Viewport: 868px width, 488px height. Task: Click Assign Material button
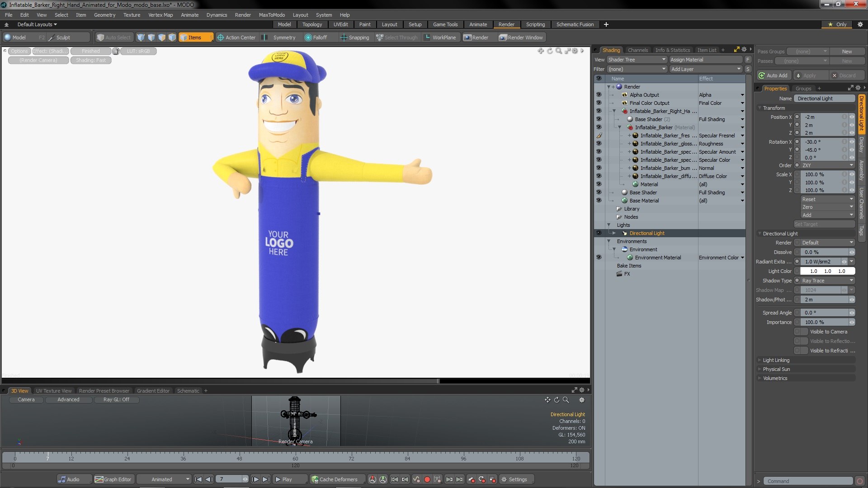tap(706, 60)
